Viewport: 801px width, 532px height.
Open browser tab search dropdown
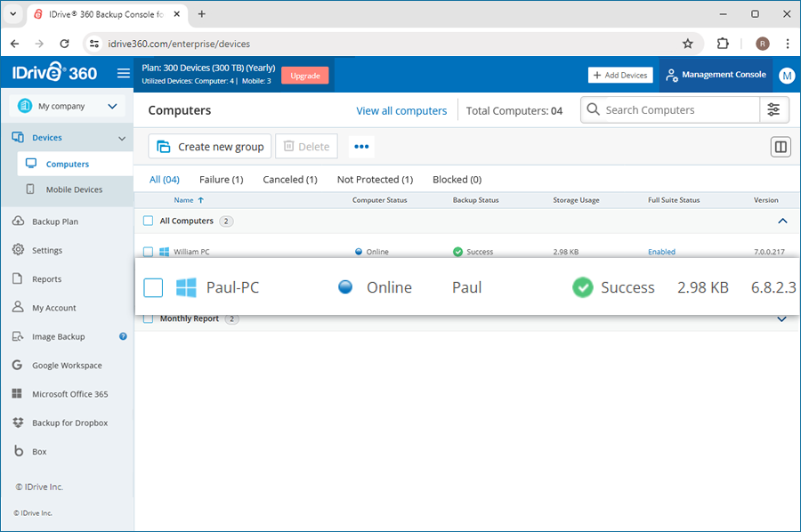click(x=13, y=14)
